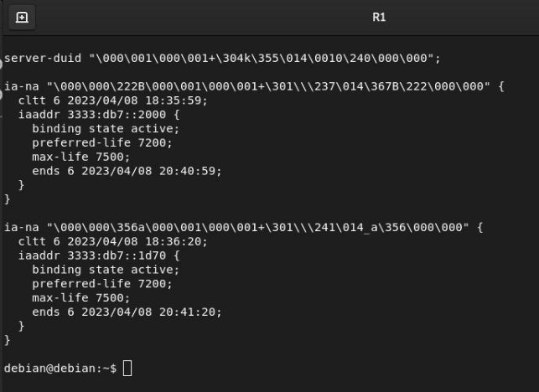
Task: Select the iaaddr 3333:db7::2000 address
Action: pyautogui.click(x=117, y=115)
